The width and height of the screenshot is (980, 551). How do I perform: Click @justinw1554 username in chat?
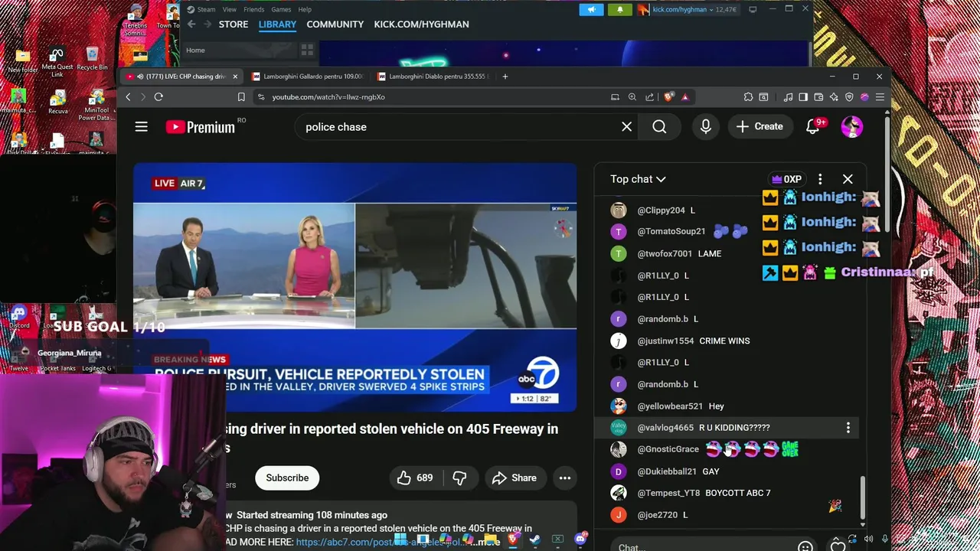[x=665, y=341]
